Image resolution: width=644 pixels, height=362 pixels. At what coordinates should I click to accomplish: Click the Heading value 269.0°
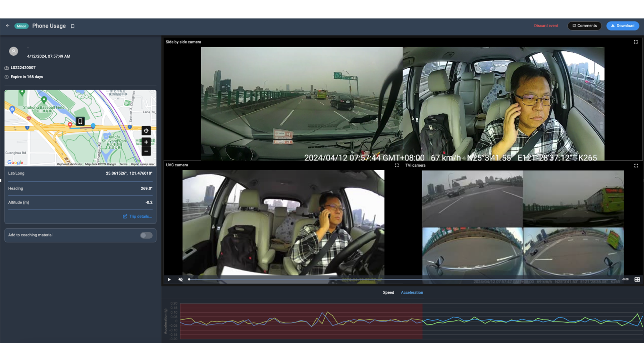(x=147, y=188)
